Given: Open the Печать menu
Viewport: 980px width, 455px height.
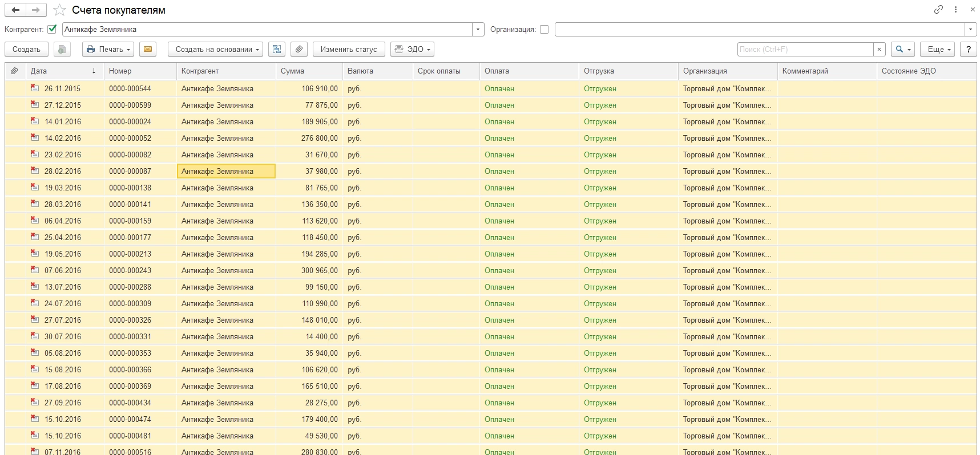Looking at the screenshot, I should [x=108, y=50].
